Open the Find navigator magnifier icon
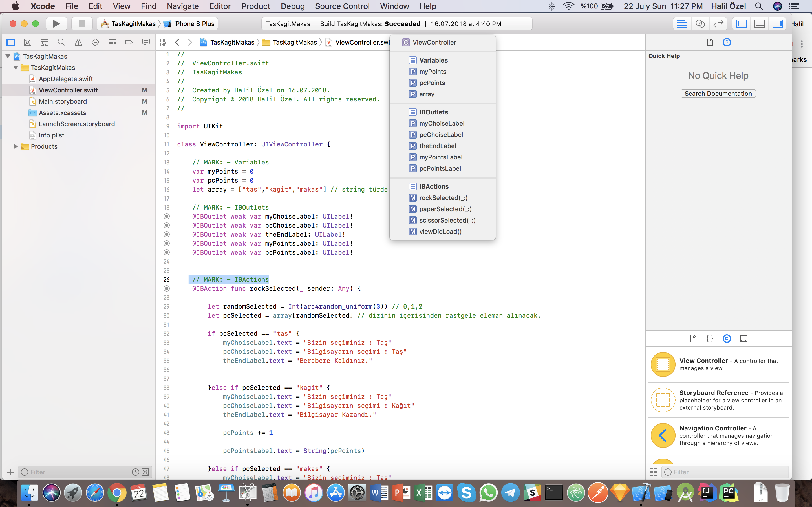Screen dimensions: 812x507 [61, 42]
